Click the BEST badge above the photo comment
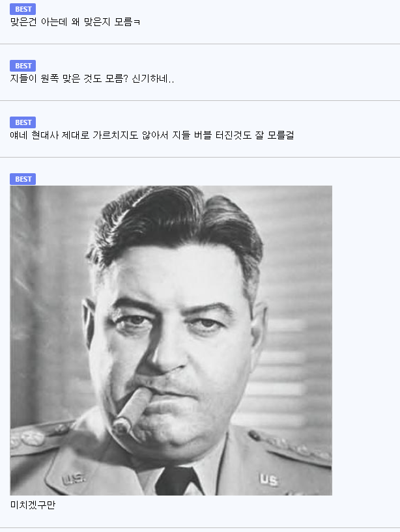Screen dimensions: 400x532 [23, 179]
